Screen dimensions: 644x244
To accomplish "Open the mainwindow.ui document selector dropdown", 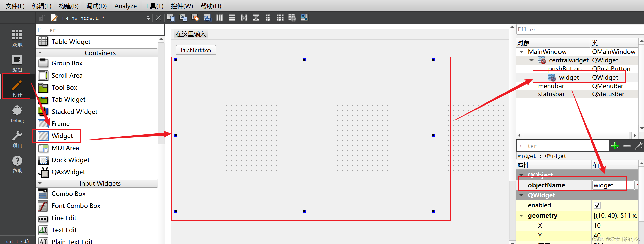I will pos(148,18).
